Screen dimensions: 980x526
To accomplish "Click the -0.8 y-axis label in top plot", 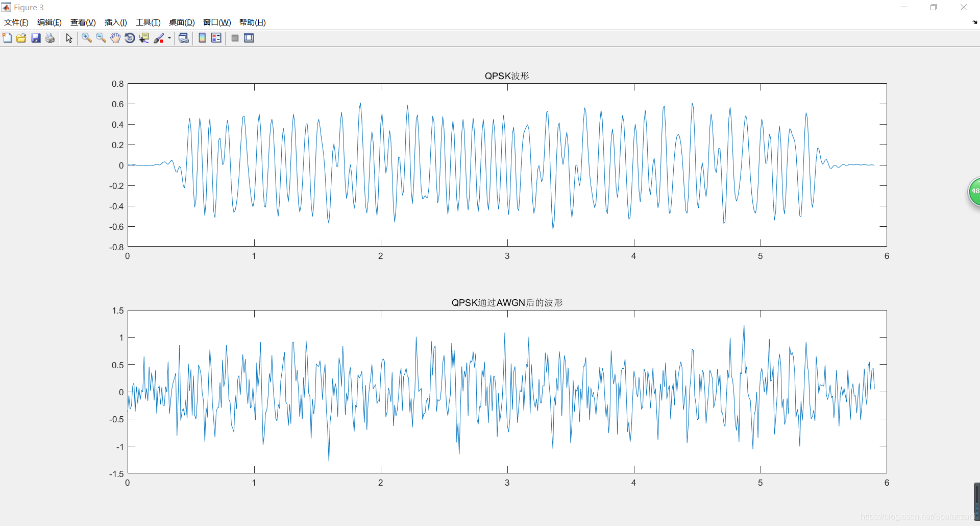I will pyautogui.click(x=116, y=247).
